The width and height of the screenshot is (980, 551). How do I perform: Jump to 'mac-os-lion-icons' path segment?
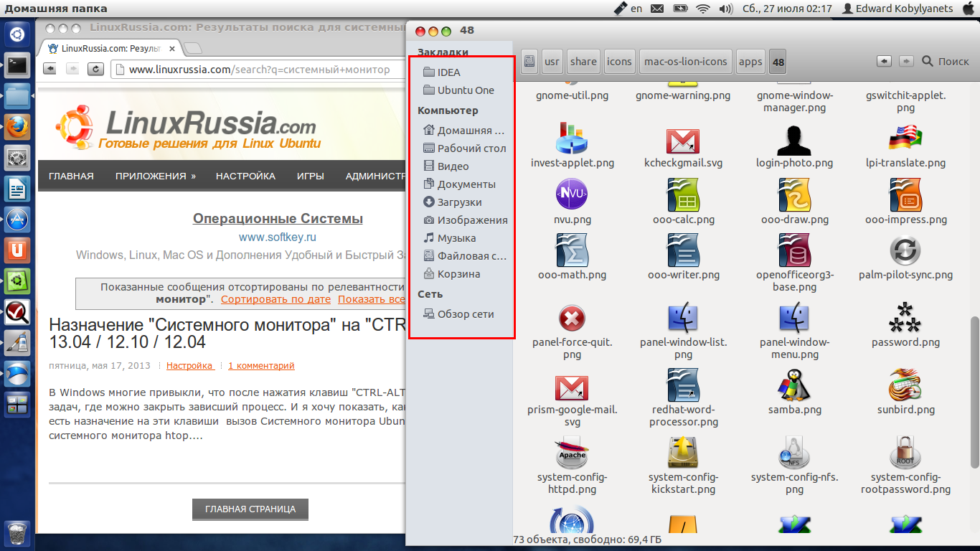coord(686,62)
